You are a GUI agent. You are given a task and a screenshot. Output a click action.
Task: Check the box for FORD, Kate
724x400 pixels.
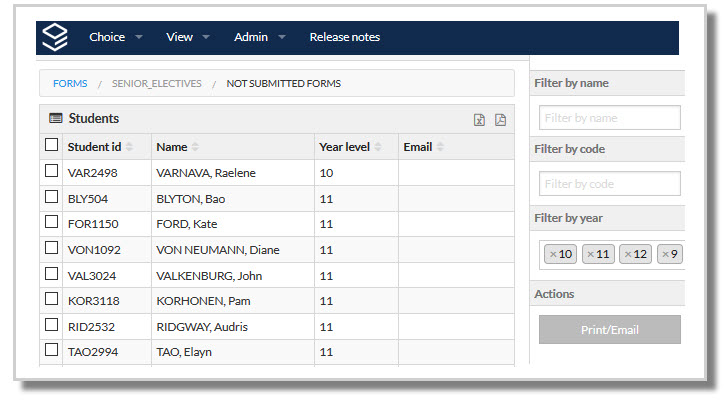(x=52, y=222)
